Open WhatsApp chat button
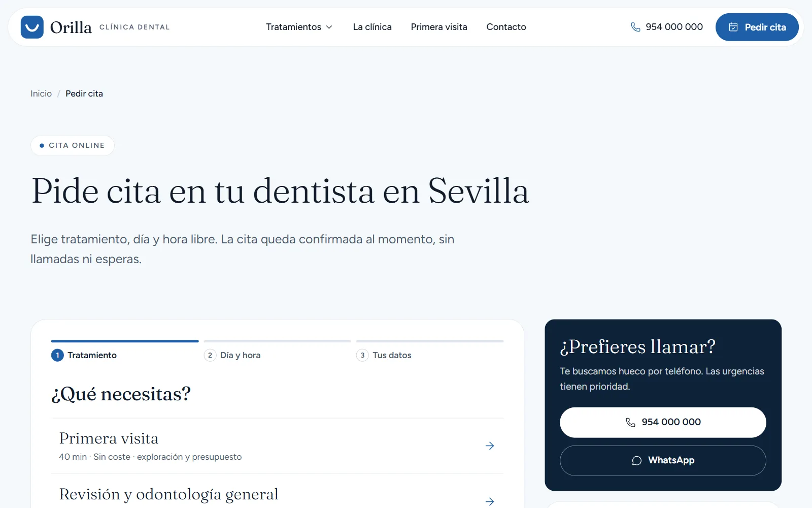Viewport: 812px width, 508px height. [x=663, y=460]
